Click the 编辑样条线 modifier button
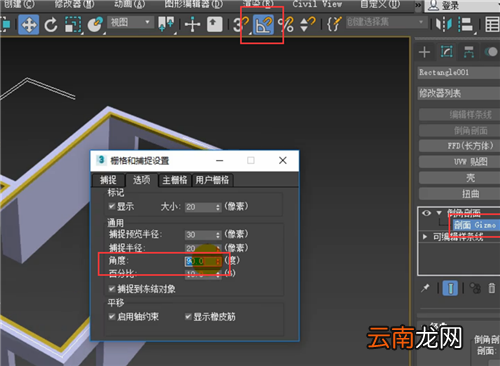500x366 pixels. coord(459,115)
